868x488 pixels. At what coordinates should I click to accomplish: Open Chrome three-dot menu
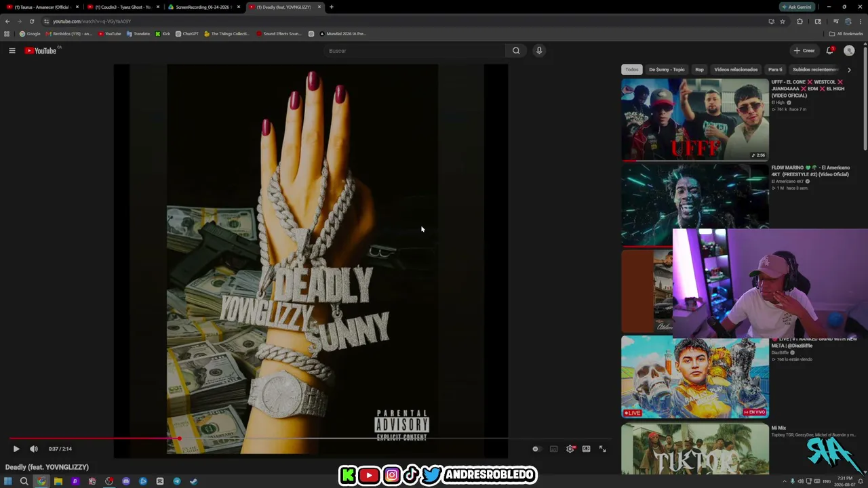861,21
